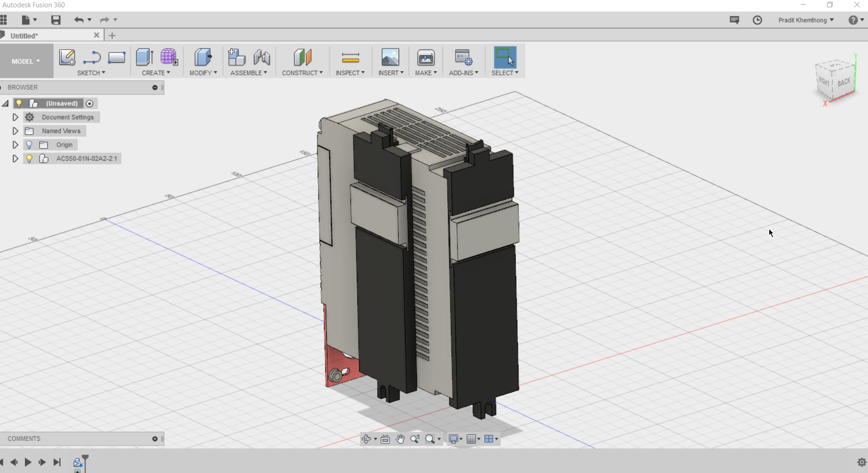Select the Create Sketch tool
Image resolution: width=868 pixels, height=473 pixels.
click(67, 58)
